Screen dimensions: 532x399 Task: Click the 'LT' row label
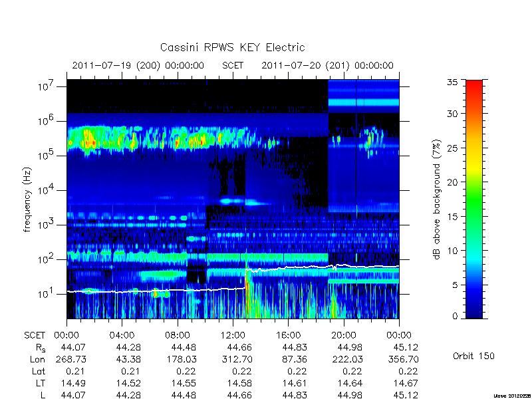pyautogui.click(x=41, y=383)
